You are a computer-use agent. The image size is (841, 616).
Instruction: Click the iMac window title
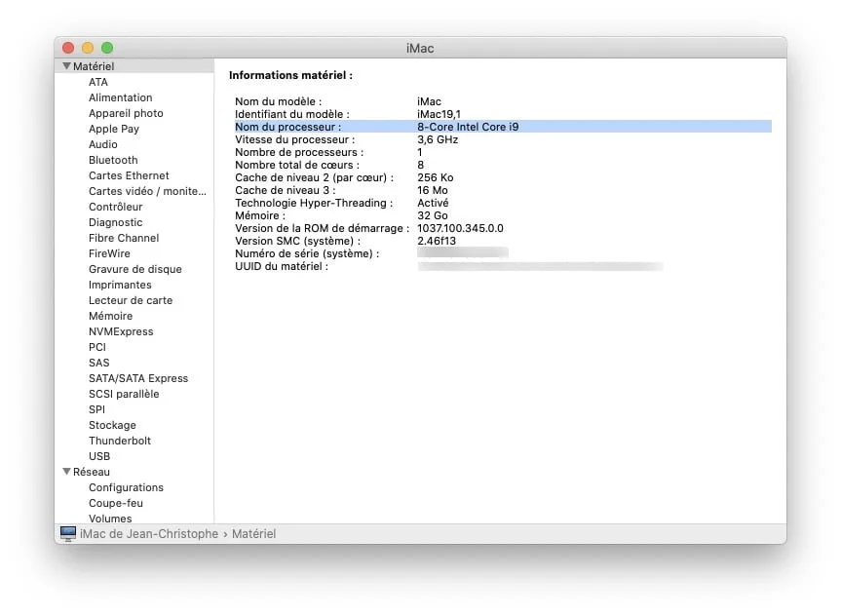420,49
